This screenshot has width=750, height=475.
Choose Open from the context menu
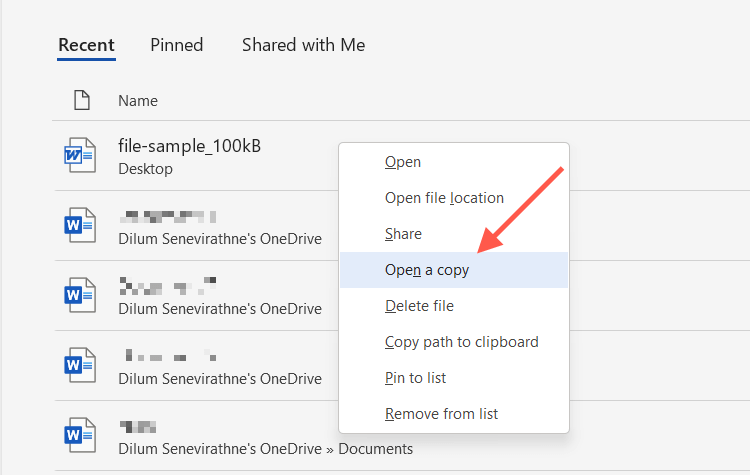pyautogui.click(x=403, y=162)
